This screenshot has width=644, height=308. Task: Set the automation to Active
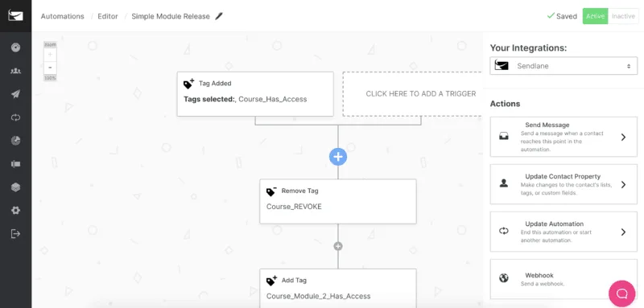pyautogui.click(x=595, y=16)
